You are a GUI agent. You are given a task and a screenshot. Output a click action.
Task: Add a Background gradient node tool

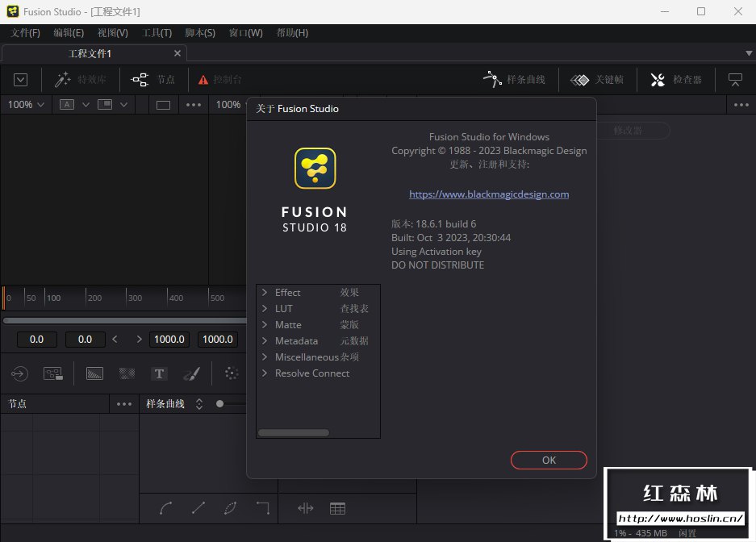[x=94, y=373]
